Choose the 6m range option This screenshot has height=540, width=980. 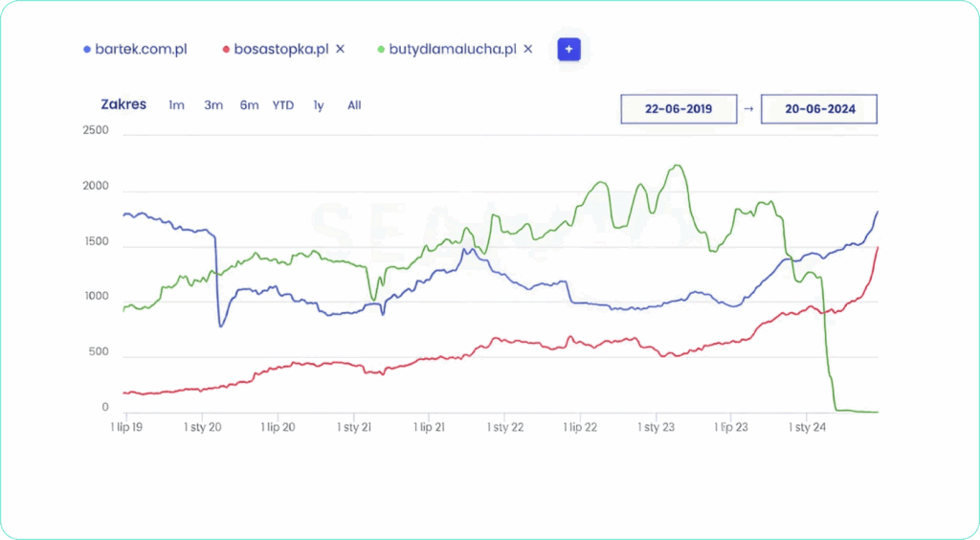(x=249, y=105)
